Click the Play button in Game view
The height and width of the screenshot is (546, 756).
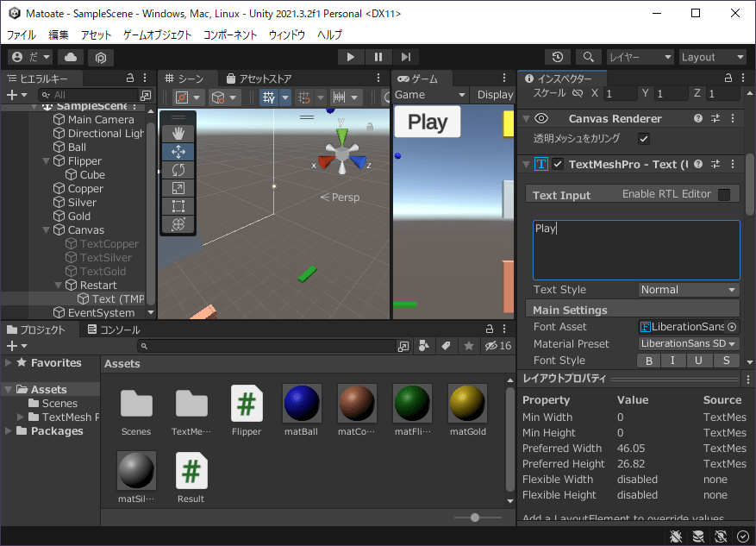(428, 122)
